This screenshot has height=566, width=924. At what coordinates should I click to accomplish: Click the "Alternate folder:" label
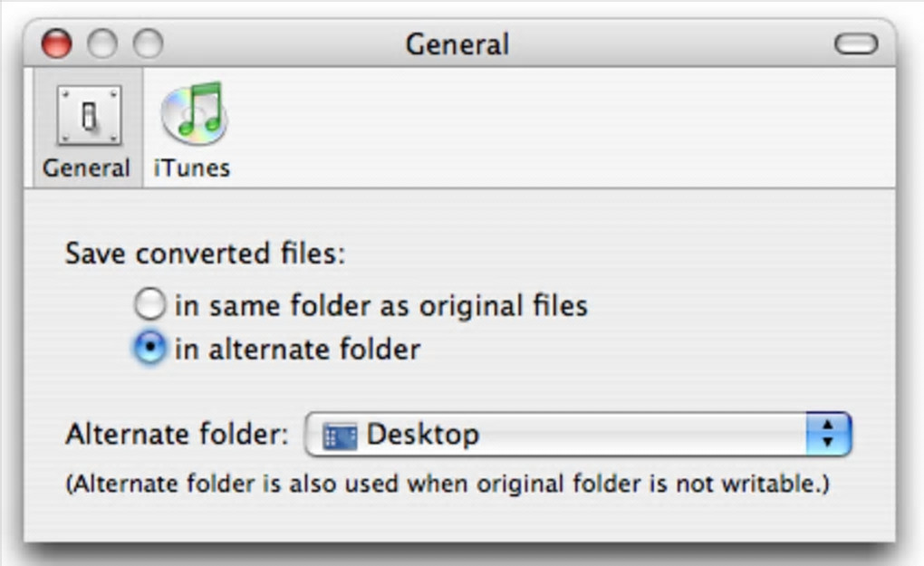pyautogui.click(x=177, y=435)
